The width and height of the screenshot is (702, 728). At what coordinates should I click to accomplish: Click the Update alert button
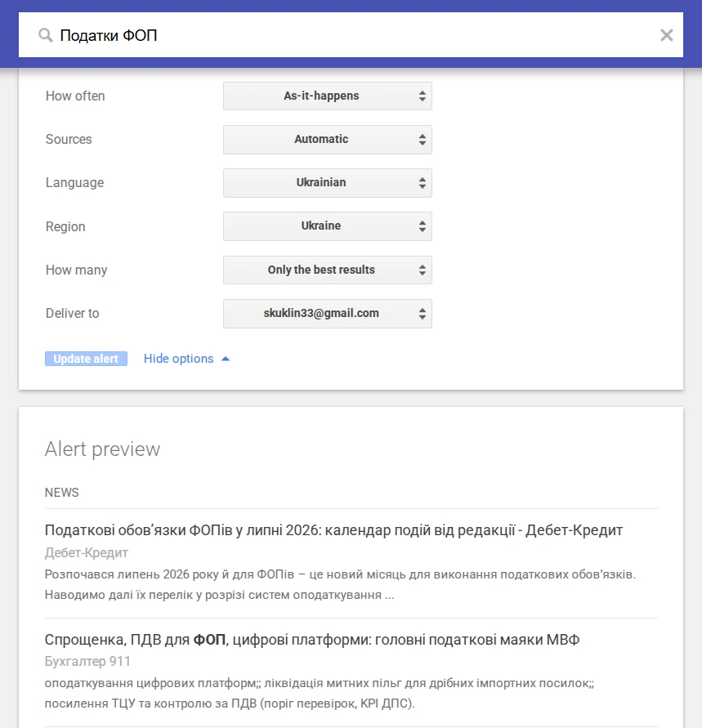click(x=86, y=359)
